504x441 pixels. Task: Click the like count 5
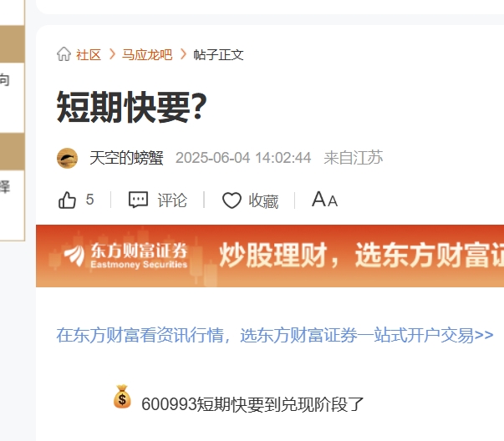[89, 200]
